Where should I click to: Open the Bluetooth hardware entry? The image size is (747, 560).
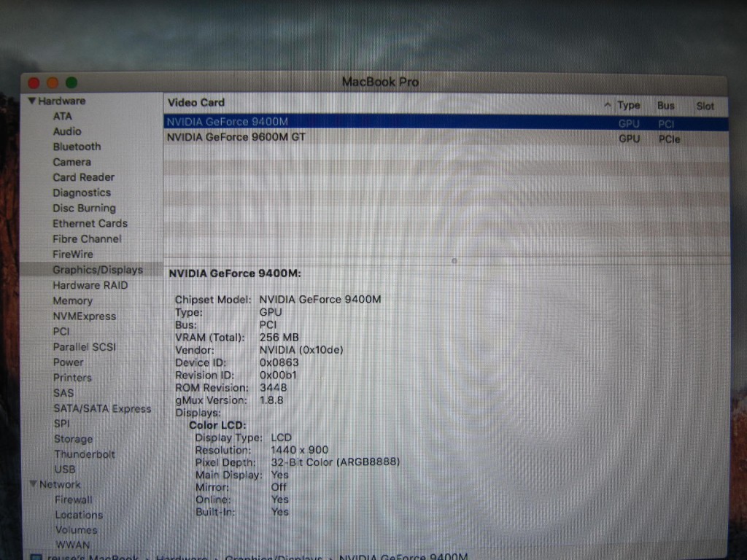tap(77, 147)
